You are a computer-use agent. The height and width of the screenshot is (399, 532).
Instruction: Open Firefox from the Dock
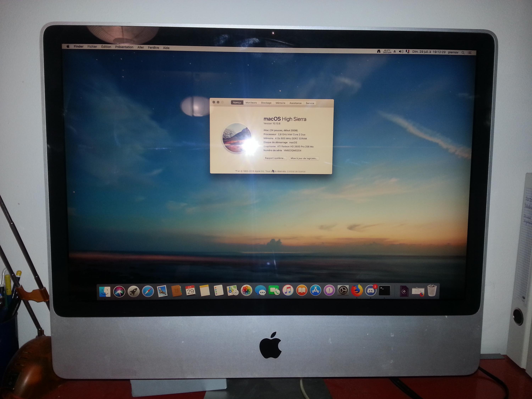[357, 290]
